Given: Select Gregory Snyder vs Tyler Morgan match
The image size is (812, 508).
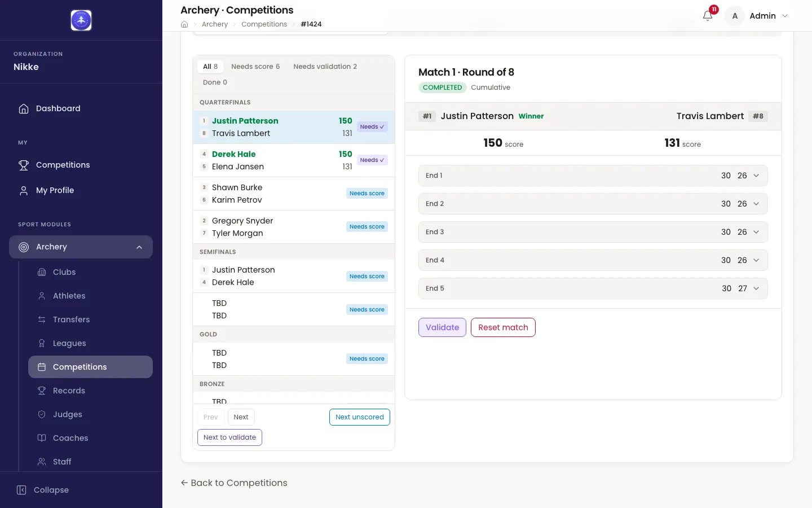Looking at the screenshot, I should pyautogui.click(x=294, y=227).
